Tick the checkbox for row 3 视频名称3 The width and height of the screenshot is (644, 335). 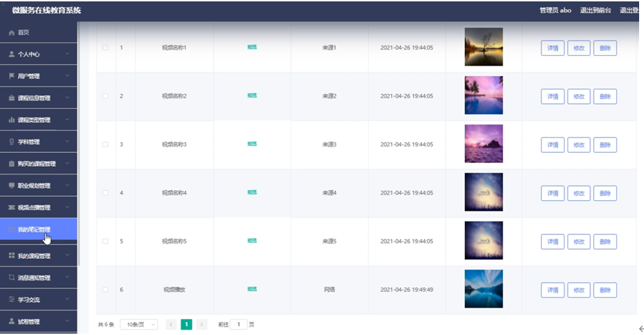tap(105, 144)
